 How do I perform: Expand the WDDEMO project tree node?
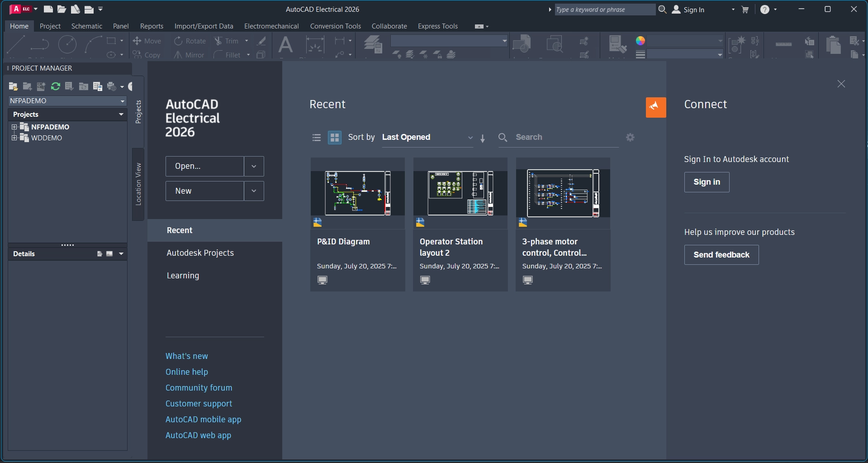pyautogui.click(x=14, y=138)
